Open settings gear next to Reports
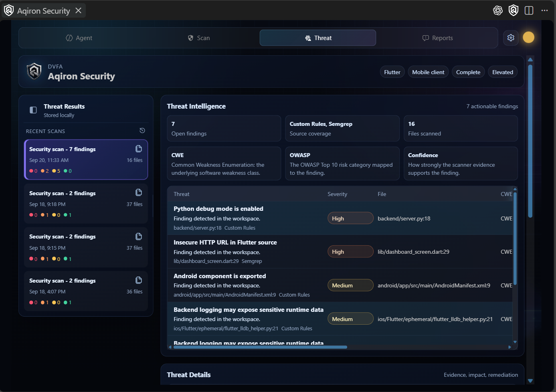The width and height of the screenshot is (556, 392). point(511,38)
